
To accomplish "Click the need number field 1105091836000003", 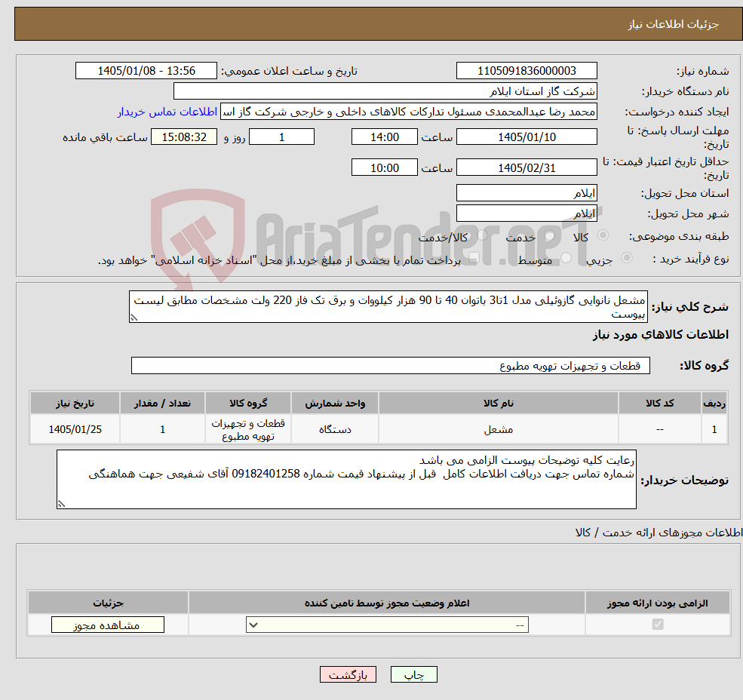I will tap(527, 71).
